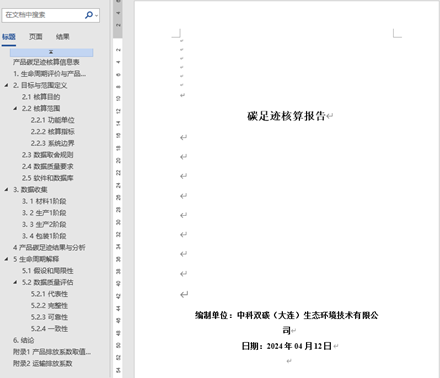
Task: Click the search document input field
Action: coord(43,15)
